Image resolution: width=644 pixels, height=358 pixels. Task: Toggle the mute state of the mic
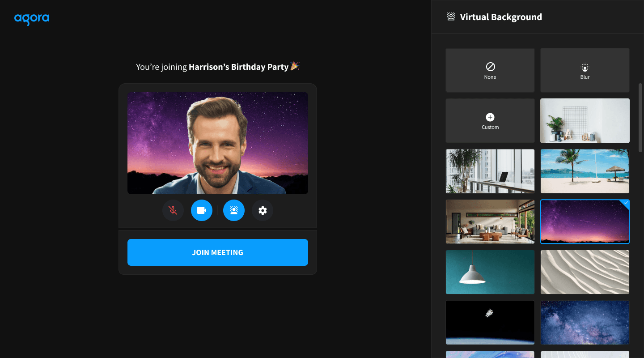173,210
